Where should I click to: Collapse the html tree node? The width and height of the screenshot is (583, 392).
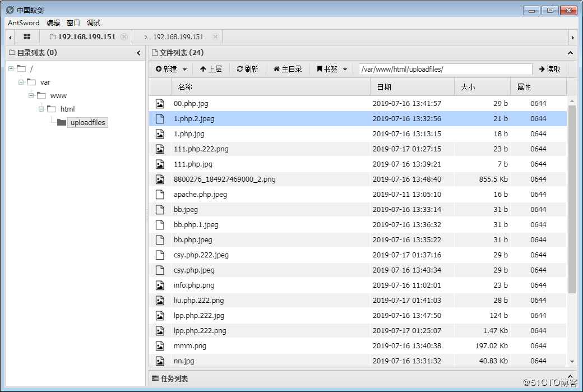tap(41, 109)
